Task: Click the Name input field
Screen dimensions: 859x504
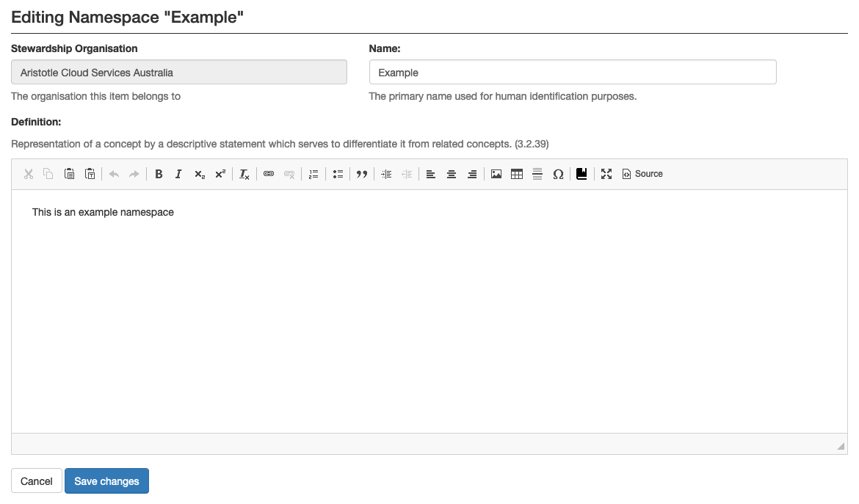Action: (572, 73)
